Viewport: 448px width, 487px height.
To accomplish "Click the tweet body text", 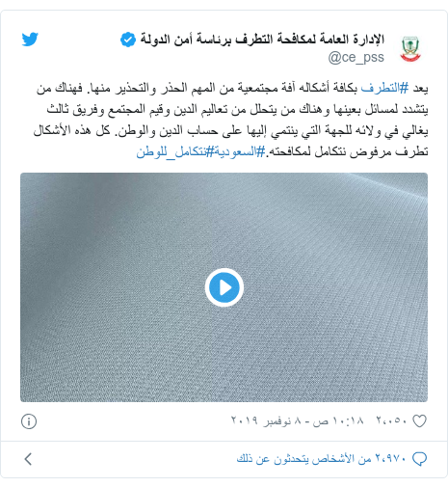I will (x=231, y=120).
